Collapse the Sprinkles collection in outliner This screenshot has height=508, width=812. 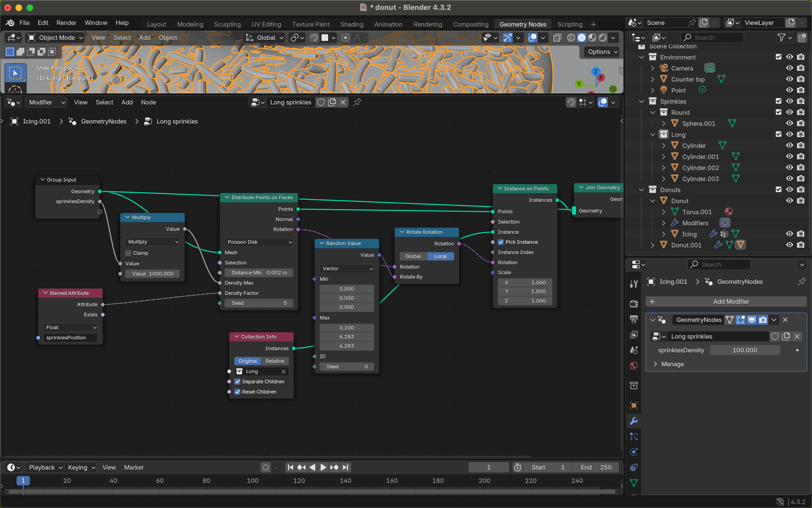pos(641,101)
